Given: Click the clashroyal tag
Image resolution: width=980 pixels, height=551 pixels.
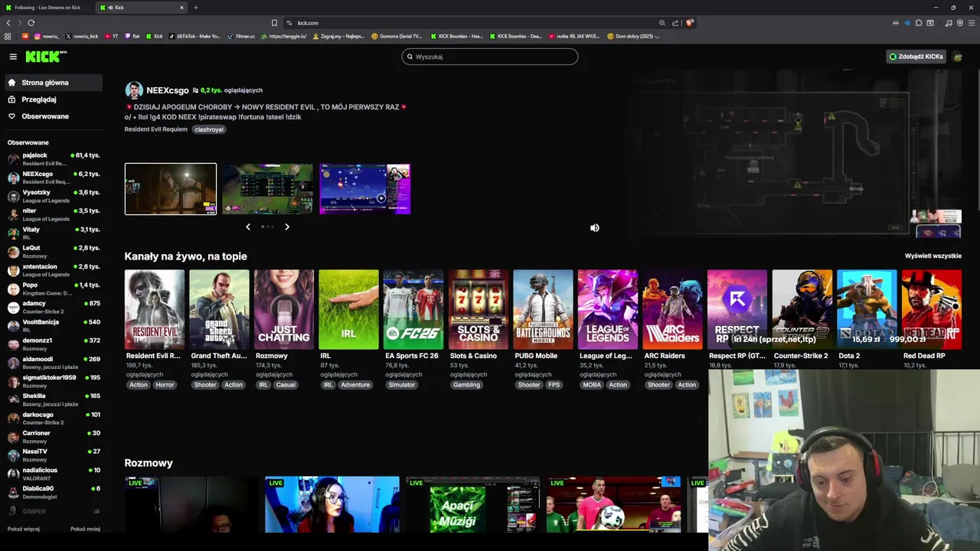Looking at the screenshot, I should (209, 129).
